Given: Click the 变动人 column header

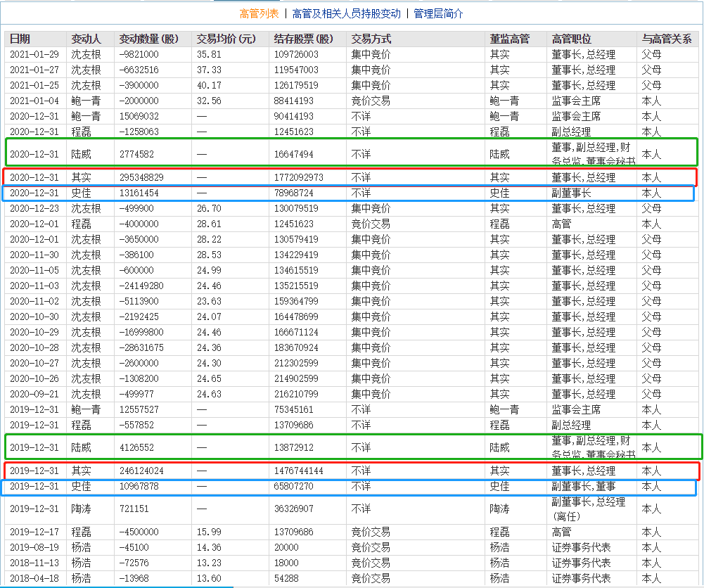Looking at the screenshot, I should (x=86, y=39).
